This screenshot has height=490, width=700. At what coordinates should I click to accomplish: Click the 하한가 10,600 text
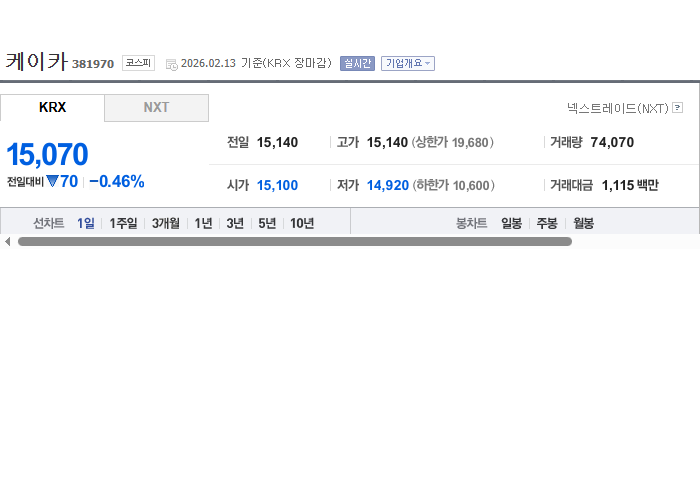(x=454, y=185)
